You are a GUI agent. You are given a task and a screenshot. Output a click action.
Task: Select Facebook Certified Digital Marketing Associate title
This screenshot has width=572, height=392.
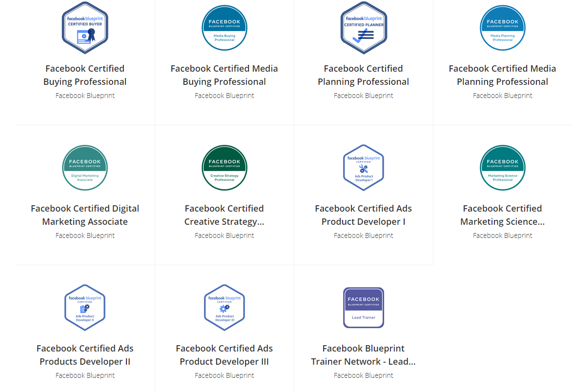(x=85, y=215)
